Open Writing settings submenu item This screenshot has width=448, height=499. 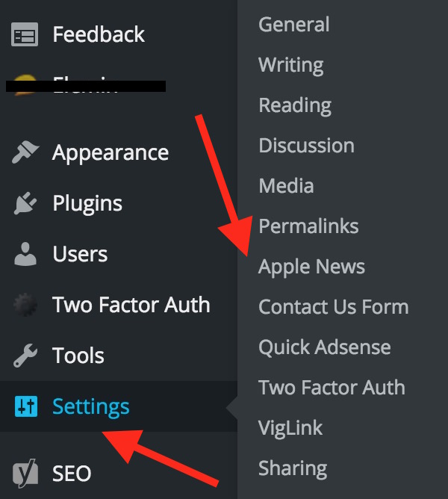(291, 65)
